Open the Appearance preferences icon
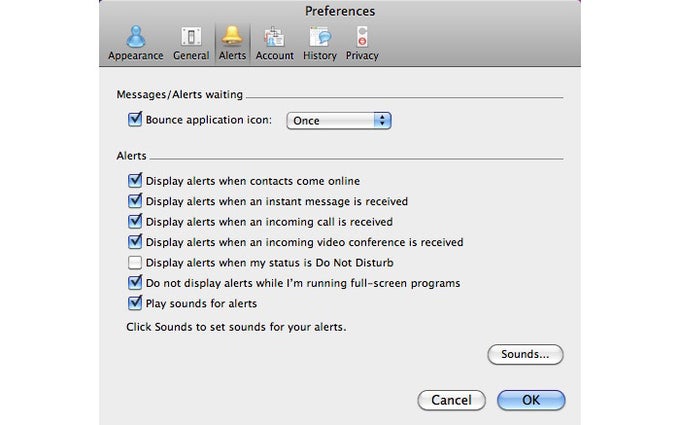680x425 pixels. (136, 37)
